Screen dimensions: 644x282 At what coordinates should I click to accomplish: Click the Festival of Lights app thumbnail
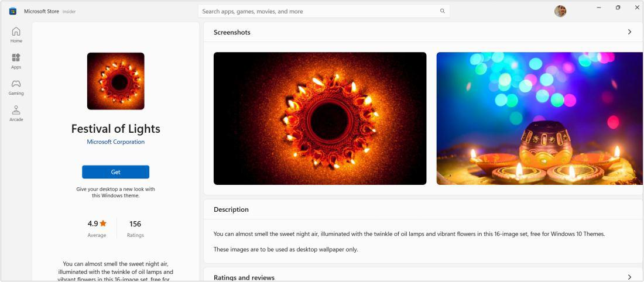point(115,81)
